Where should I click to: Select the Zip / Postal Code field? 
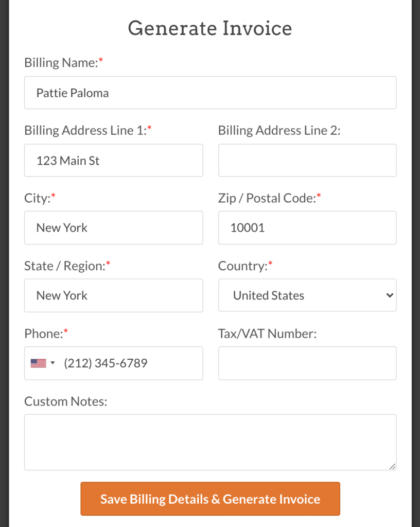coord(307,227)
